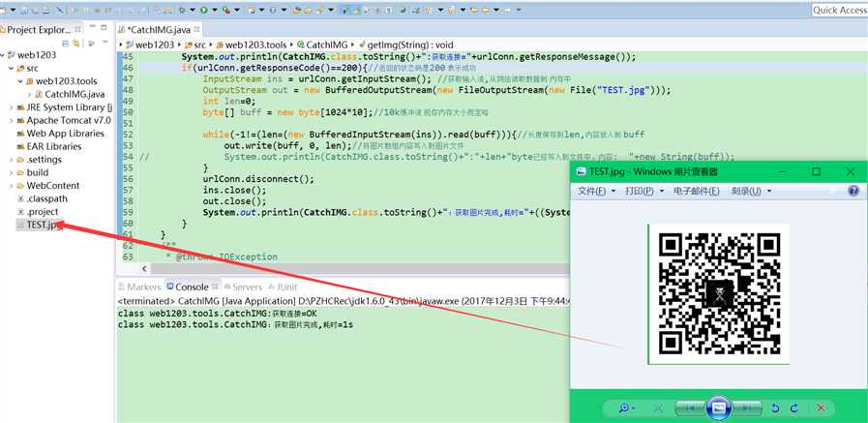Click the QR code image in viewer

719,294
